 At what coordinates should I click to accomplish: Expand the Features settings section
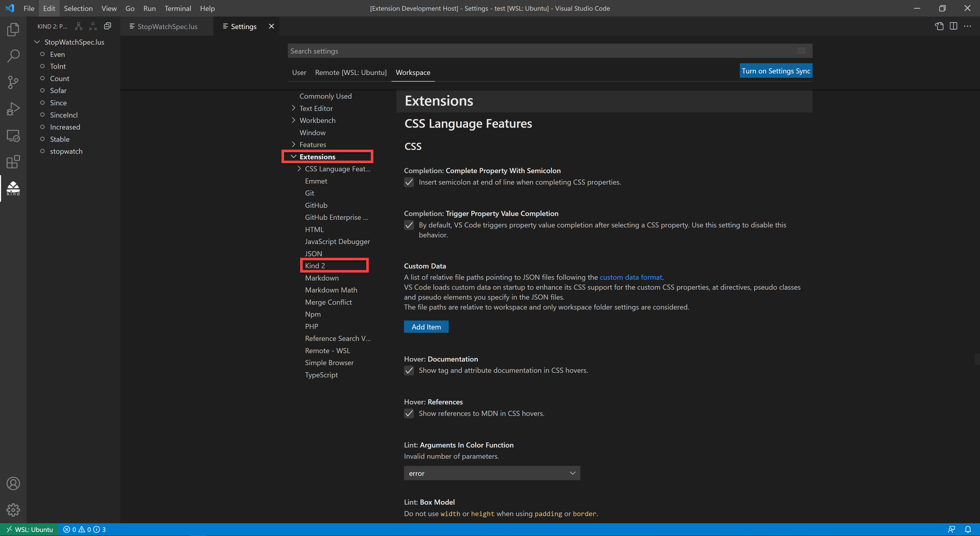[x=293, y=144]
